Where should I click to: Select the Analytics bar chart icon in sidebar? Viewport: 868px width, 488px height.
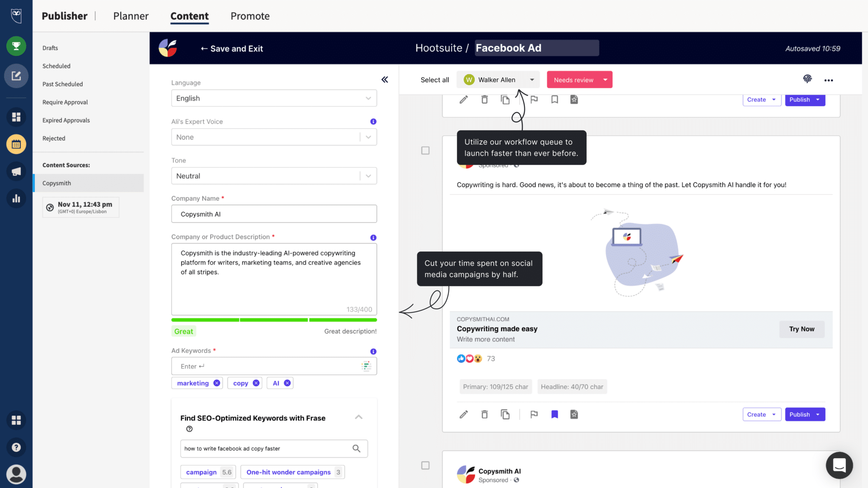16,198
